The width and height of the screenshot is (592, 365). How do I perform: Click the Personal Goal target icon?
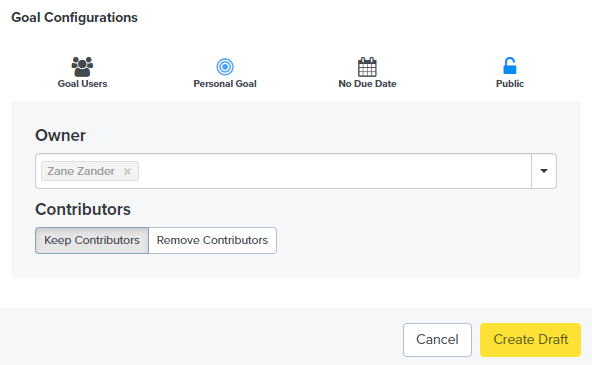pos(225,67)
